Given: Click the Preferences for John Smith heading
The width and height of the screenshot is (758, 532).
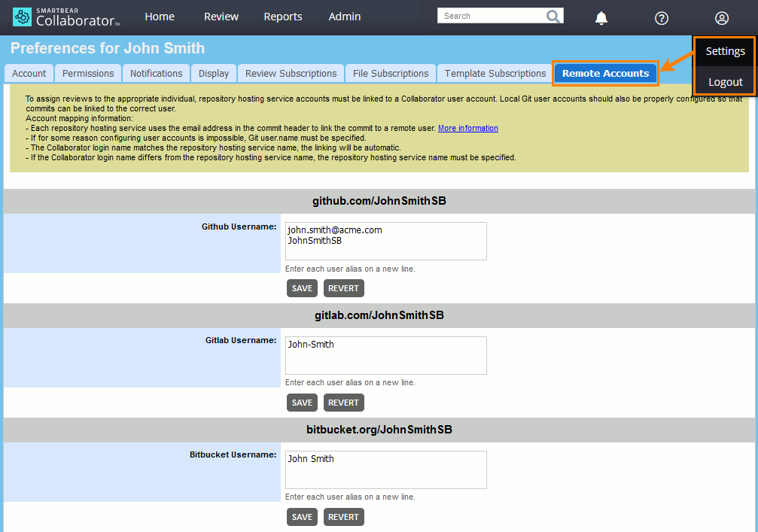Looking at the screenshot, I should click(x=108, y=48).
